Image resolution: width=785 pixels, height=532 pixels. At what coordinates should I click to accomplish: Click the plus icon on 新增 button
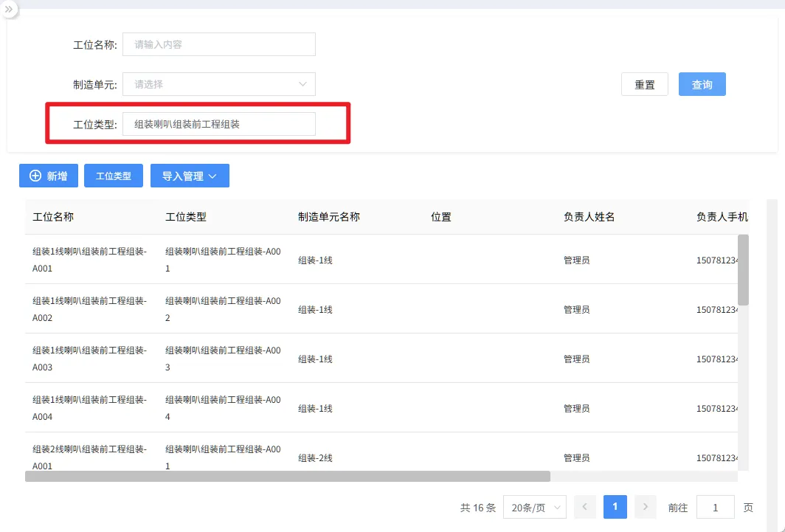[35, 176]
